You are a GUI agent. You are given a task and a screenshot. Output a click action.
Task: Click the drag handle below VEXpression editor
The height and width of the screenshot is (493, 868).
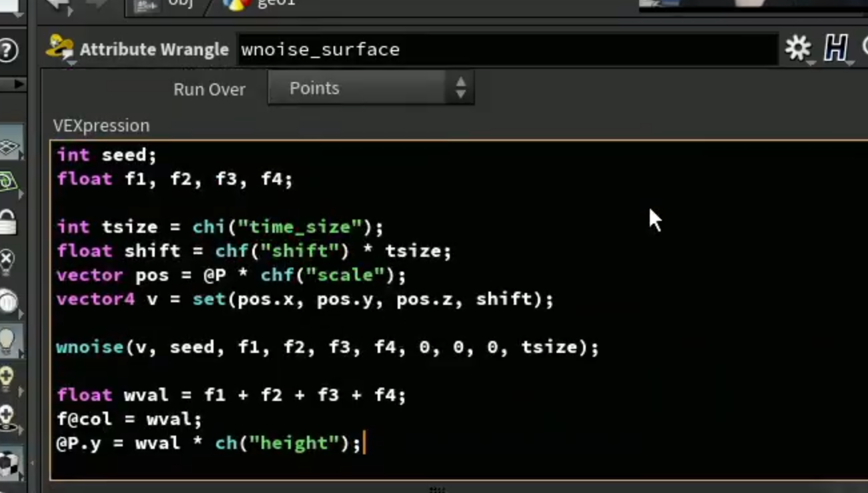point(437,489)
